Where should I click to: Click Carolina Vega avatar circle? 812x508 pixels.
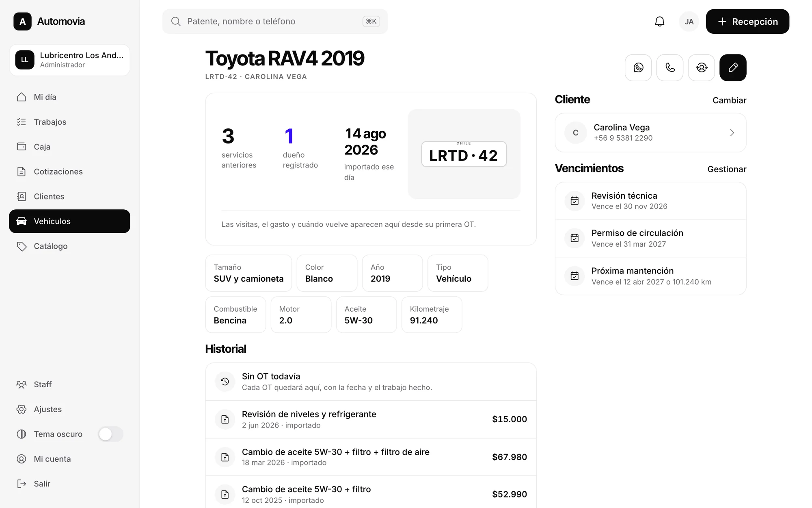click(575, 133)
